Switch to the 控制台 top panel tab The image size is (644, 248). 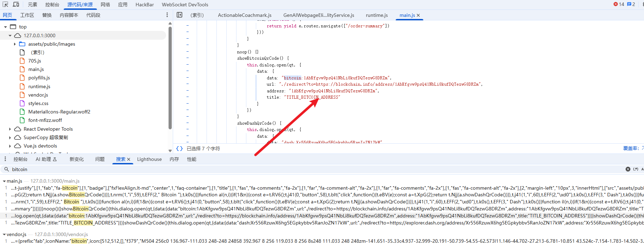tap(52, 5)
